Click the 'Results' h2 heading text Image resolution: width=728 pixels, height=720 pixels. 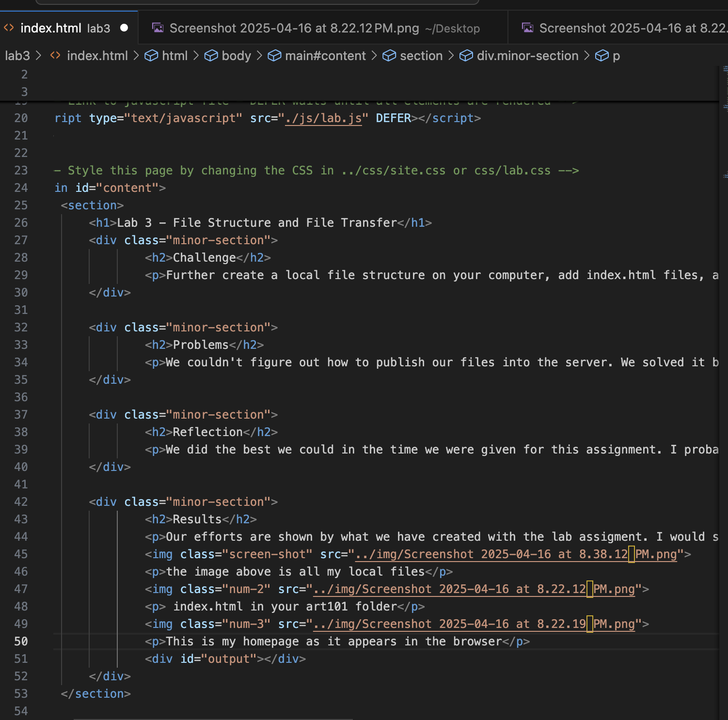[x=197, y=519]
